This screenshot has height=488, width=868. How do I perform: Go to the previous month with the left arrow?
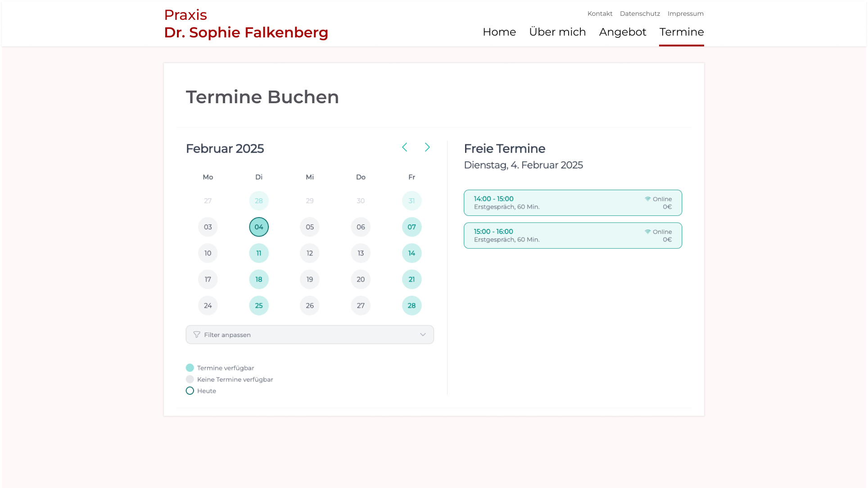click(x=405, y=147)
